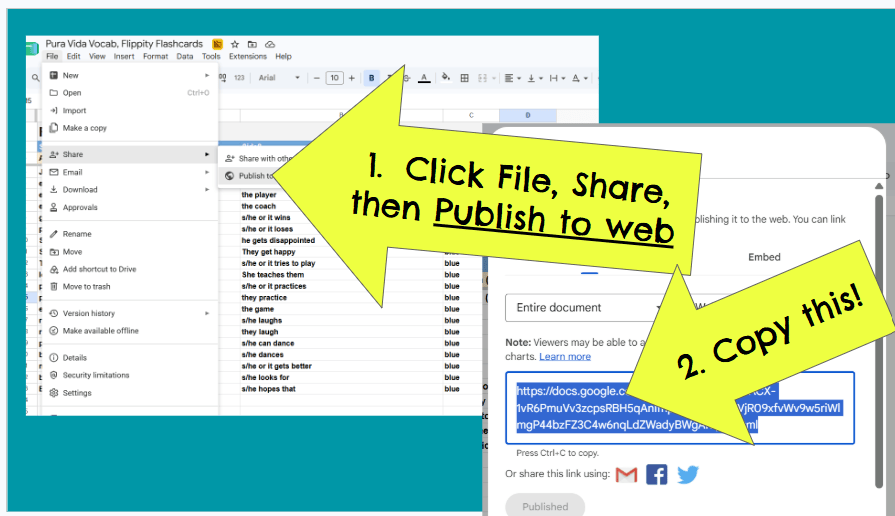Switch to the Embed tab
This screenshot has height=516, width=895.
[x=764, y=257]
